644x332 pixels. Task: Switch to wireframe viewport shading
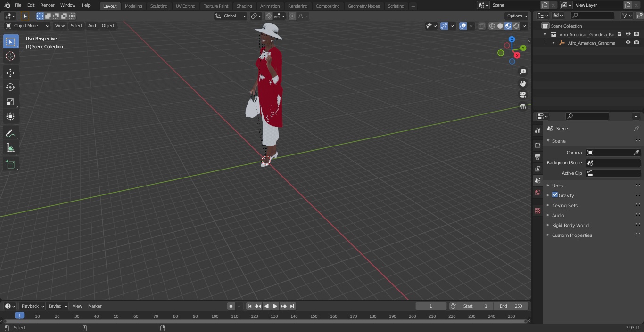click(492, 26)
